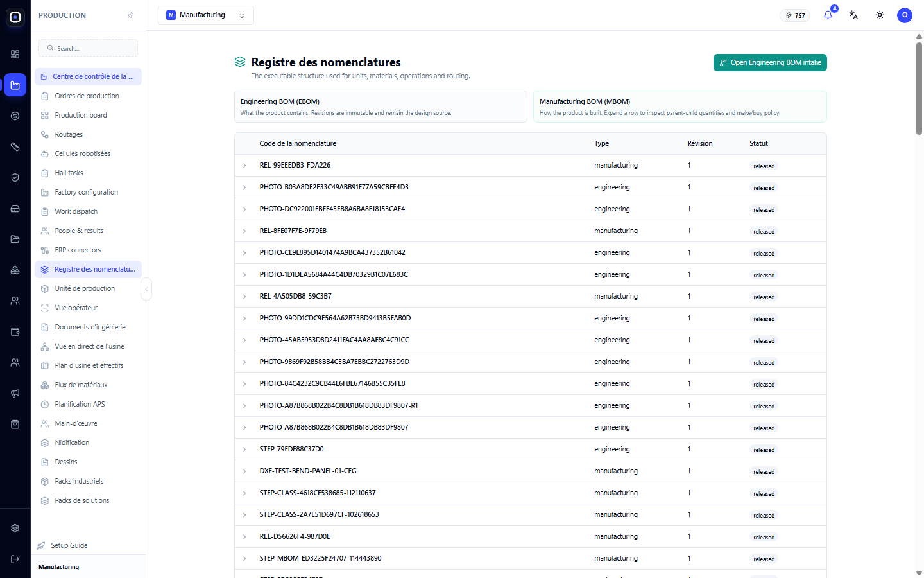
Task: Click Open Engineering BOM intake button
Action: 770,62
